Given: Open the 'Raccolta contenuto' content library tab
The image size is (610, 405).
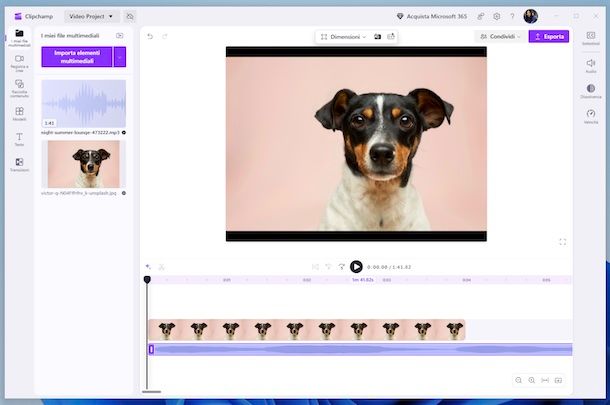Looking at the screenshot, I should point(19,88).
